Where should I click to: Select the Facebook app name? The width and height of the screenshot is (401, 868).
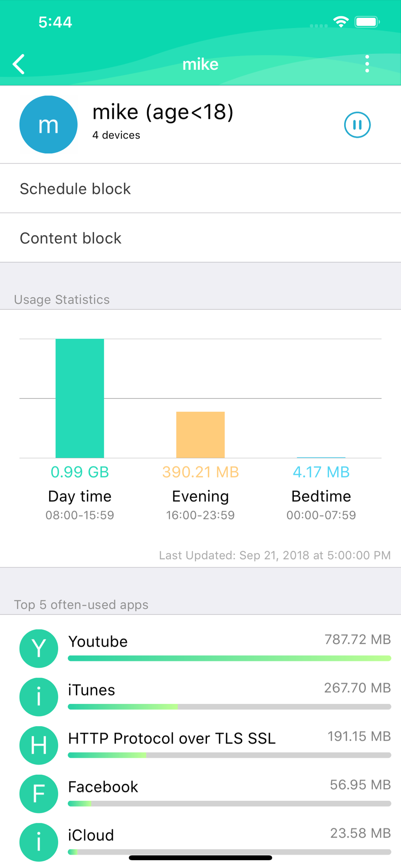tap(103, 787)
